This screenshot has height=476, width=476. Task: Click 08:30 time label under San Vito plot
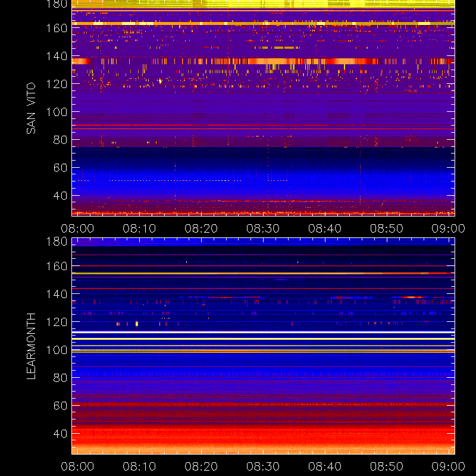[x=263, y=228]
